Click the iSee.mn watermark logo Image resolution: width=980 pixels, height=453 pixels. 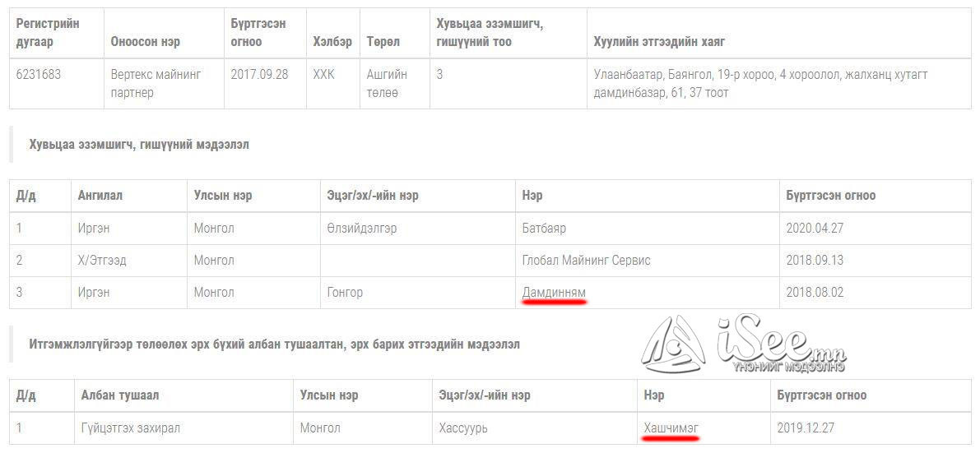pos(743,346)
